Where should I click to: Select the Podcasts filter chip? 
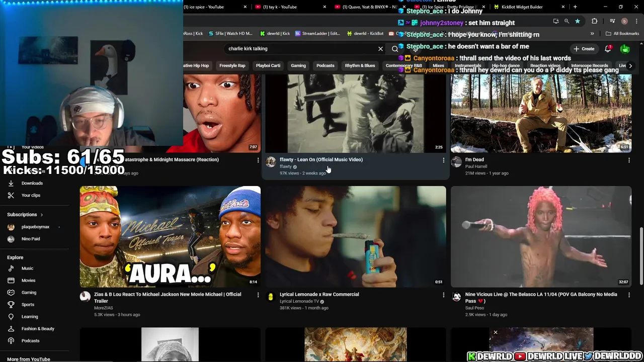coord(325,66)
